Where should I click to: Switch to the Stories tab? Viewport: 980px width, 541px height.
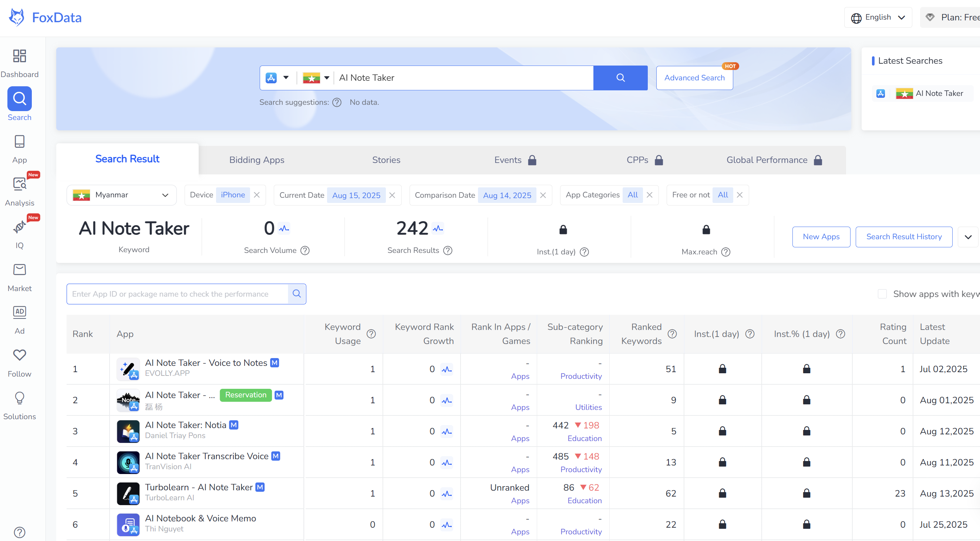tap(386, 160)
